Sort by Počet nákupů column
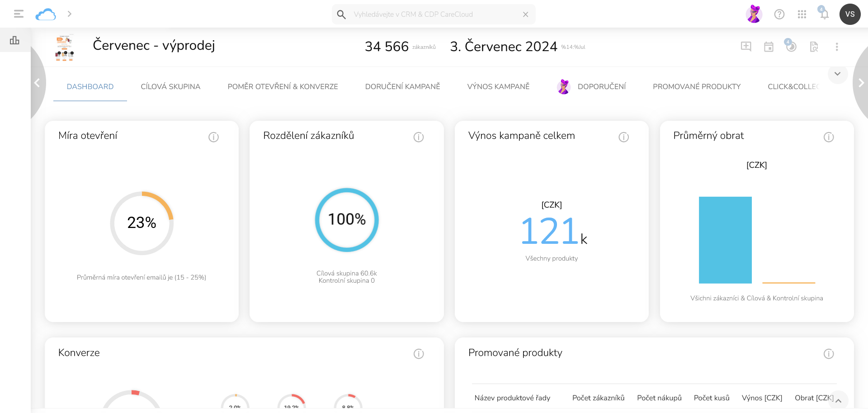Screen dimensions: 868x413 659,398
